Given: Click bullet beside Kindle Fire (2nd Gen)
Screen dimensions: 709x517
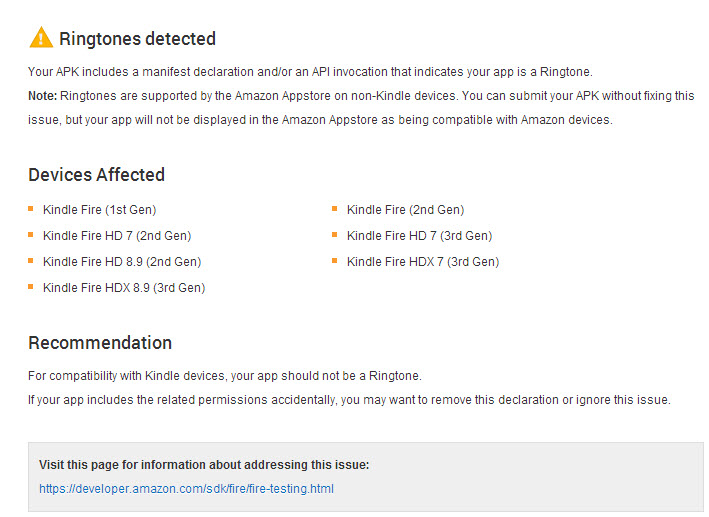Looking at the screenshot, I should coord(336,210).
